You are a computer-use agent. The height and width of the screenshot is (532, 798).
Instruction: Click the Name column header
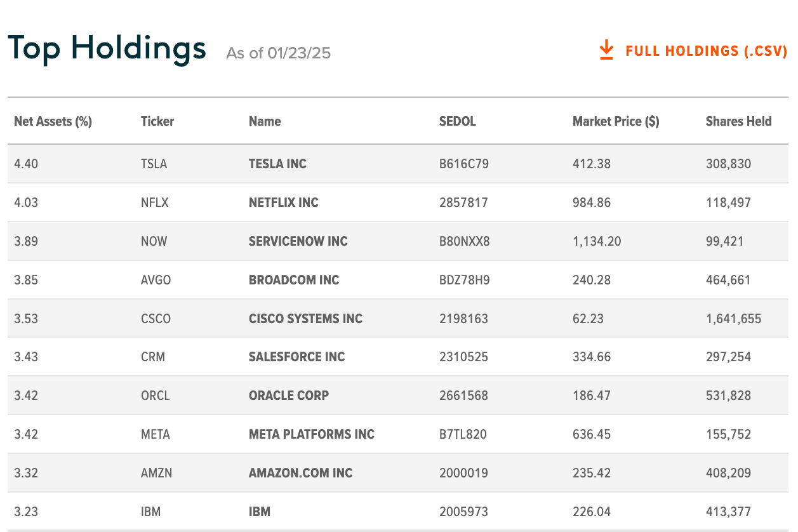[265, 121]
